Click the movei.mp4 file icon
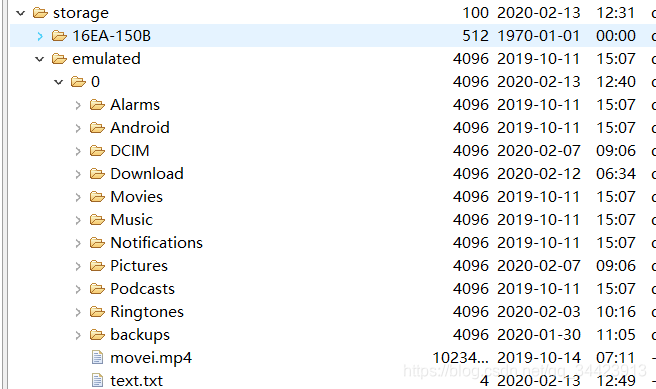This screenshot has height=389, width=656. point(97,358)
